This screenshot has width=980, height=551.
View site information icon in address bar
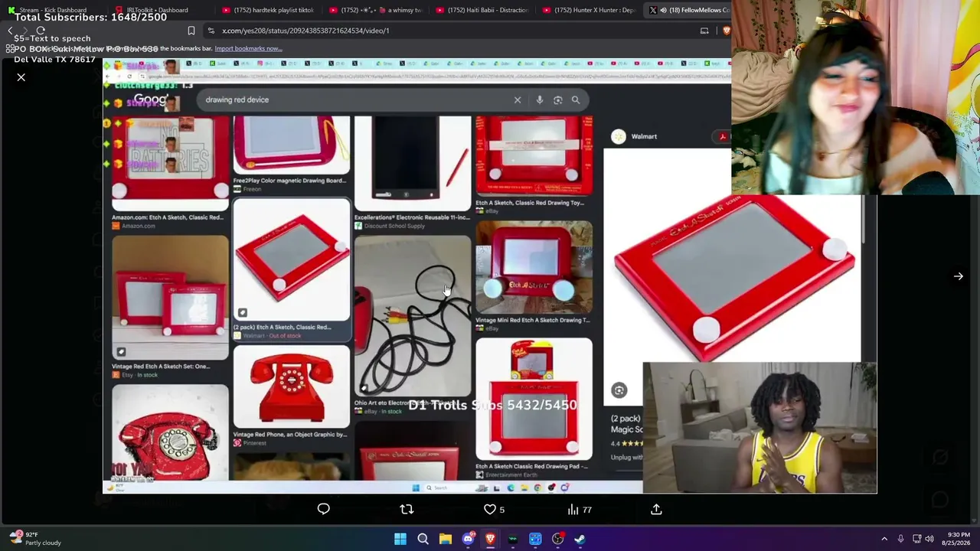[211, 31]
